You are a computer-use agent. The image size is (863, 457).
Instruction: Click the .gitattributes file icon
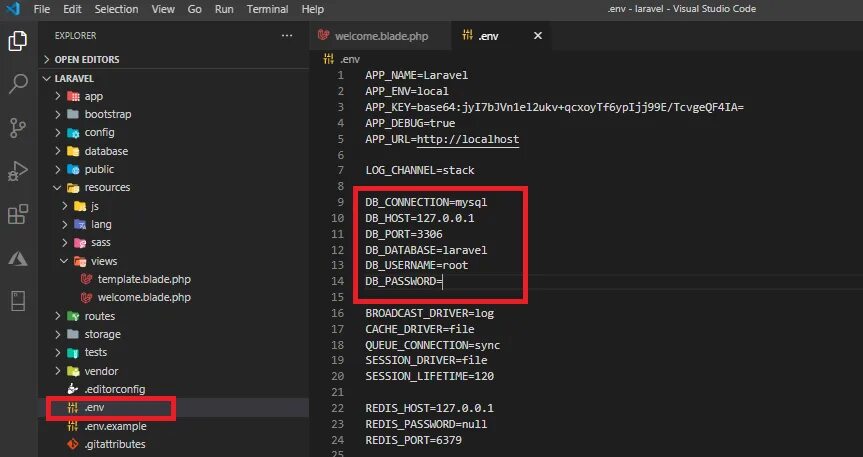coord(73,444)
